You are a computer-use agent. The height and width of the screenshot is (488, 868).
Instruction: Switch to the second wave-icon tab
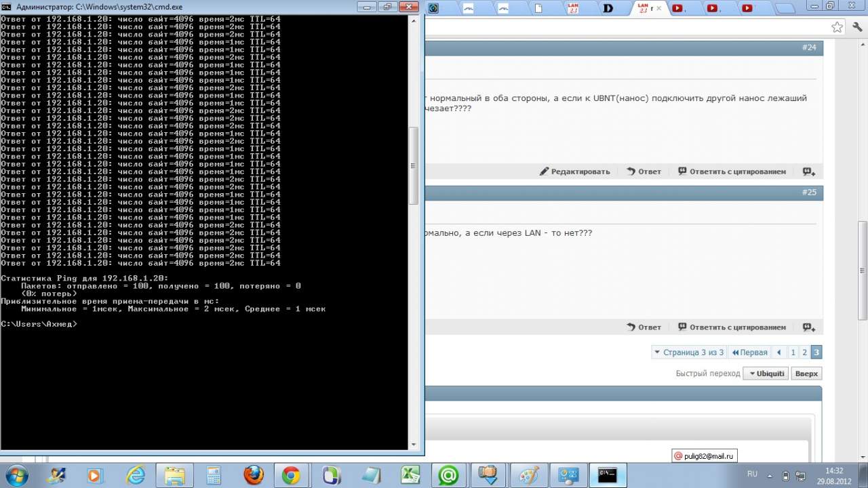(x=503, y=9)
